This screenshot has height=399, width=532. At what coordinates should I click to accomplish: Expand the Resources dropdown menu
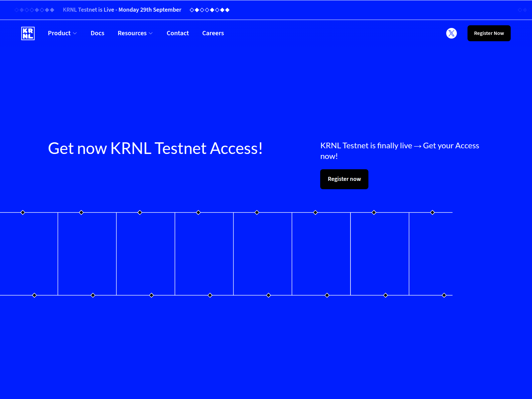(132, 33)
